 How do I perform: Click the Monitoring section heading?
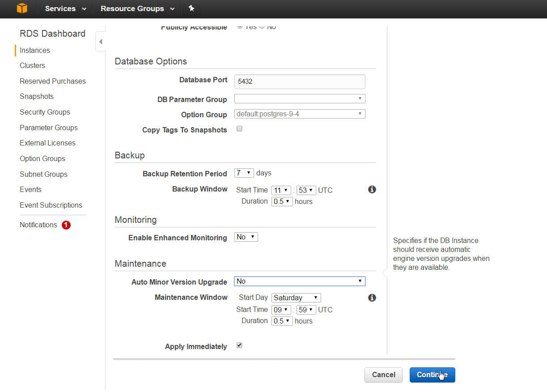coord(136,220)
